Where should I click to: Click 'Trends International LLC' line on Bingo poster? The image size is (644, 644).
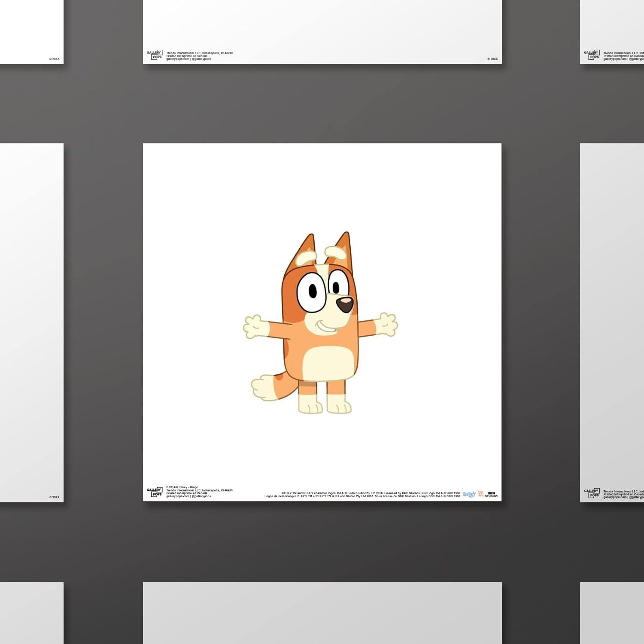[199, 490]
